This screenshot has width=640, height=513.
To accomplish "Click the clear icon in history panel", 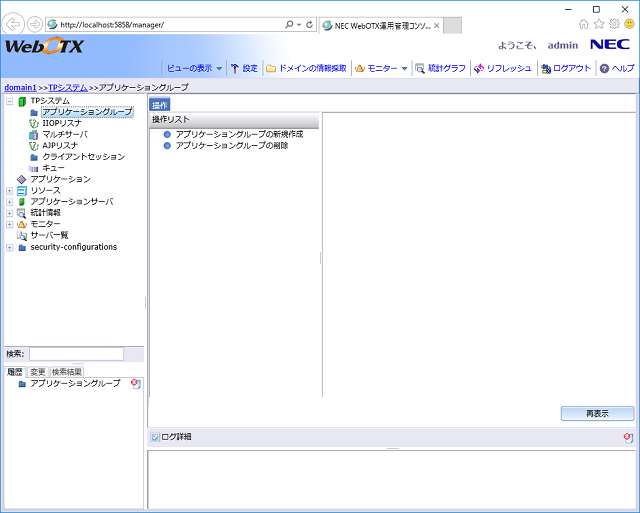I will 136,383.
